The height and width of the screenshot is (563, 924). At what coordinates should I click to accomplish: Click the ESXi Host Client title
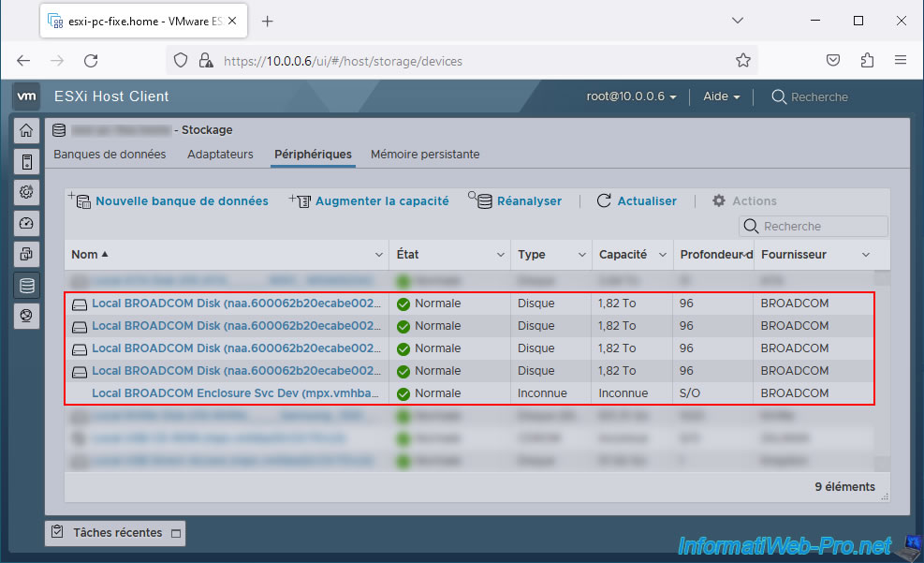point(111,96)
